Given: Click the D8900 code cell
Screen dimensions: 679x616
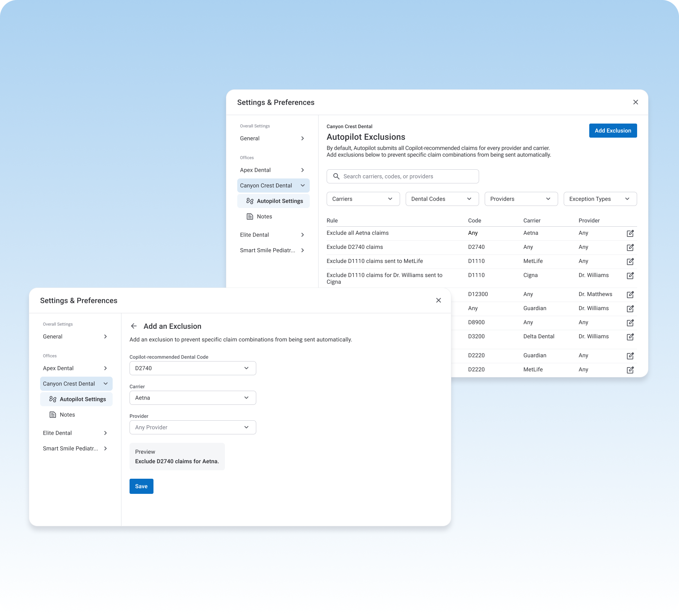Looking at the screenshot, I should [x=476, y=322].
